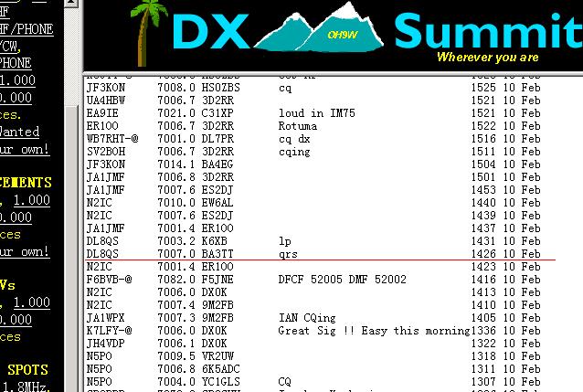Viewport: 583px width, 392px height.
Task: Click frequency 7082.0
Action: click(x=176, y=280)
